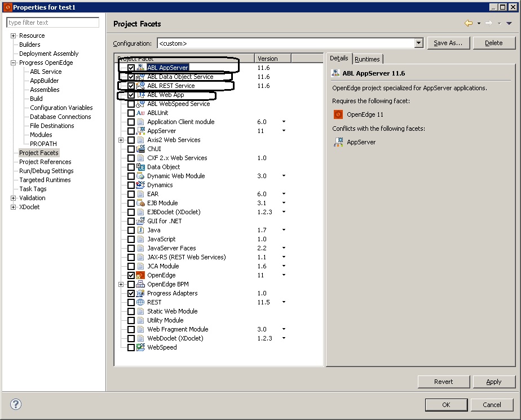The width and height of the screenshot is (521, 420).
Task: Select Targeted Runtimes in the tree
Action: click(45, 180)
